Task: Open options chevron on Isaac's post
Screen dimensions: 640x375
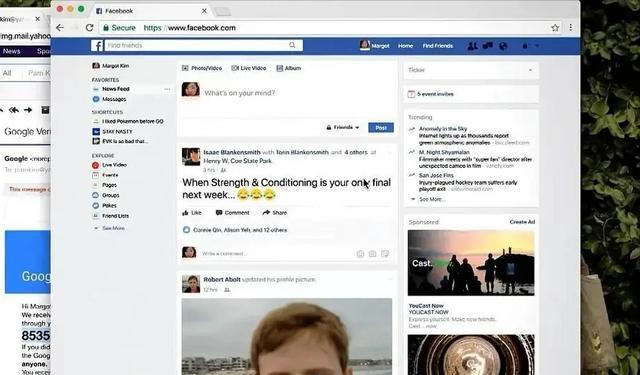Action: click(390, 153)
